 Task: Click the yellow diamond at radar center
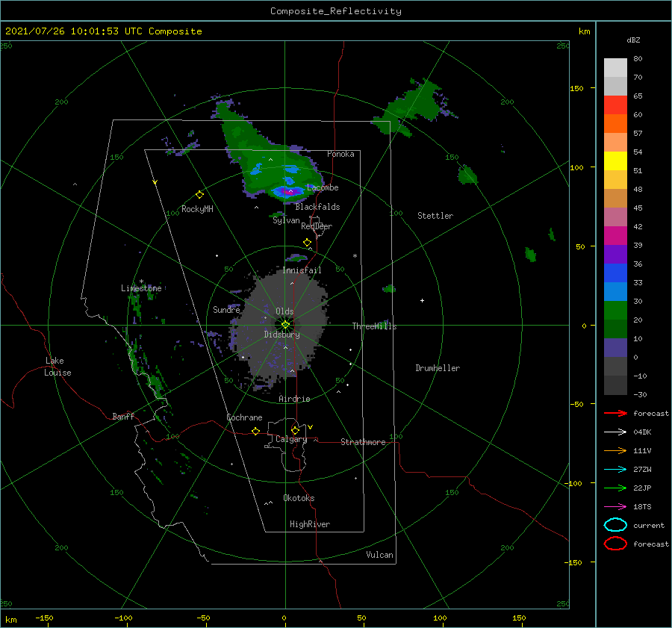[x=285, y=325]
